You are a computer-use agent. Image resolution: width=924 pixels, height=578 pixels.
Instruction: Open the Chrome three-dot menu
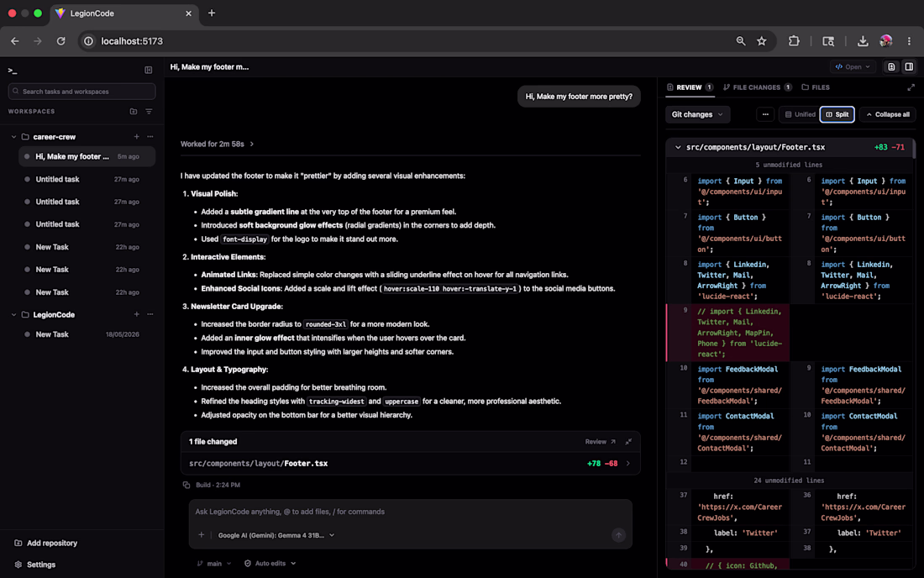click(909, 41)
